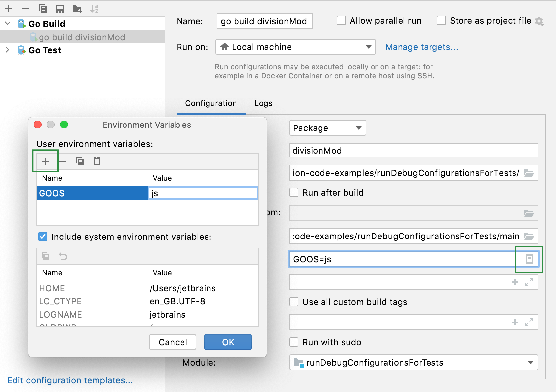This screenshot has width=556, height=392.
Task: Select the Configuration tab
Action: pos(211,103)
